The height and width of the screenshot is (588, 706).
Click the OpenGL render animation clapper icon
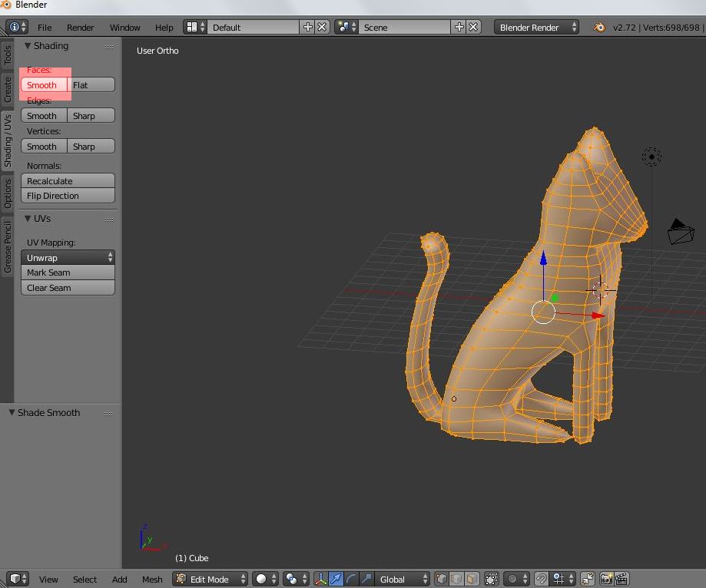pyautogui.click(x=621, y=579)
